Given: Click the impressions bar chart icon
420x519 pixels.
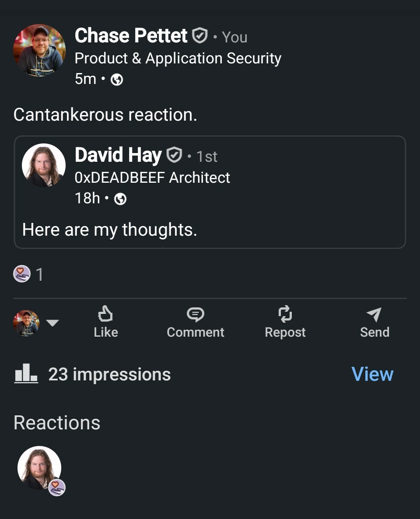Looking at the screenshot, I should 26,374.
